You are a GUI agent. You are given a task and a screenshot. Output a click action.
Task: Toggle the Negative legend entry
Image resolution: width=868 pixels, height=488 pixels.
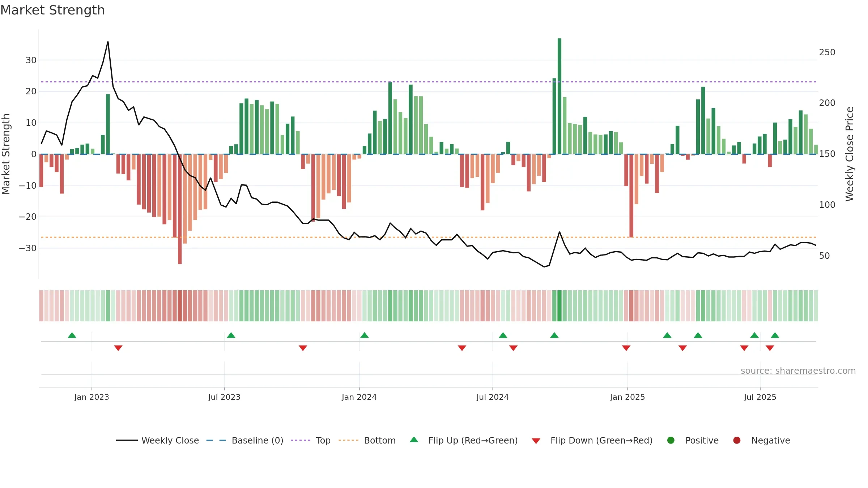point(761,440)
